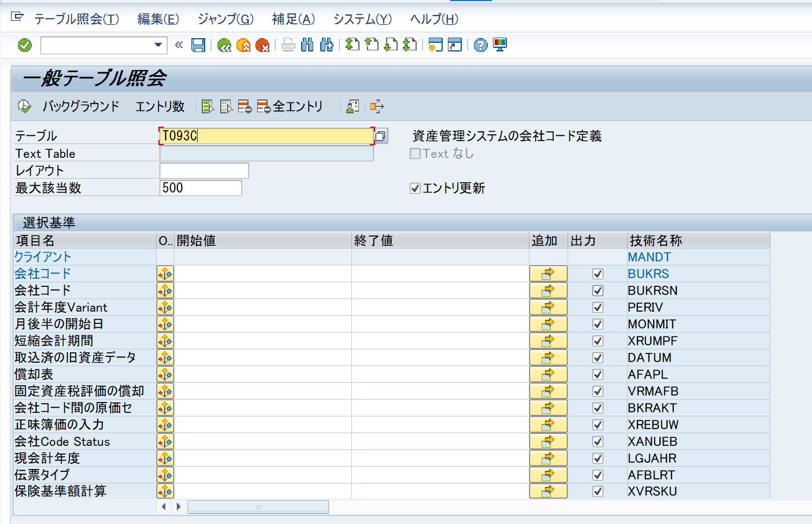Click the orange Exit icon
The image size is (812, 524).
tap(243, 45)
